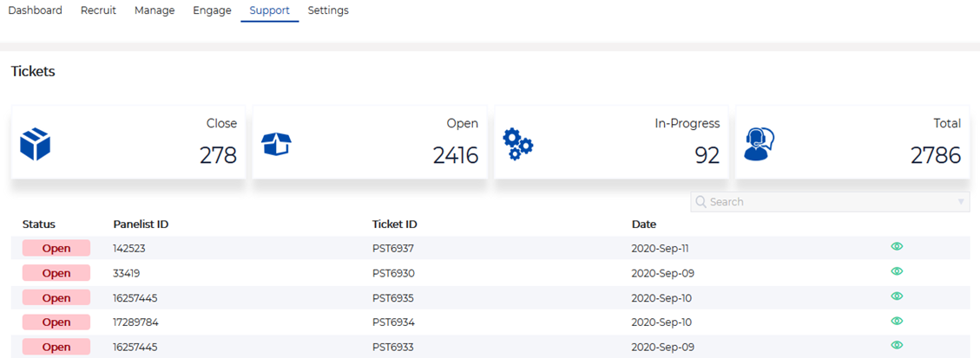Image resolution: width=980 pixels, height=358 pixels.
Task: Click the headset agent icon on Total card
Action: 759,144
